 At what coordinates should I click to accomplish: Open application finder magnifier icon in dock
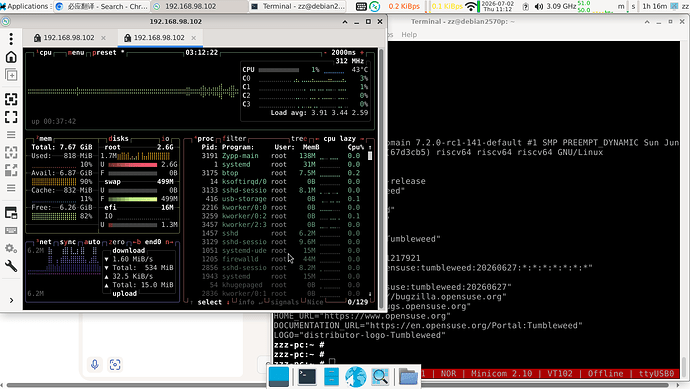click(x=380, y=377)
